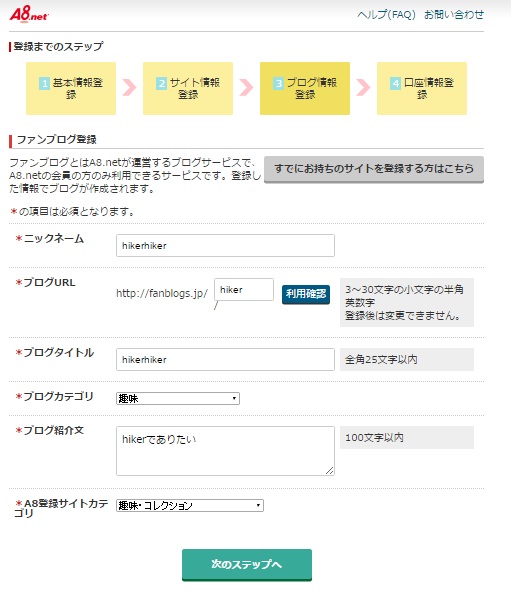Open ヘルプ(FAQ) link in header
The image size is (511, 605).
coord(386,15)
